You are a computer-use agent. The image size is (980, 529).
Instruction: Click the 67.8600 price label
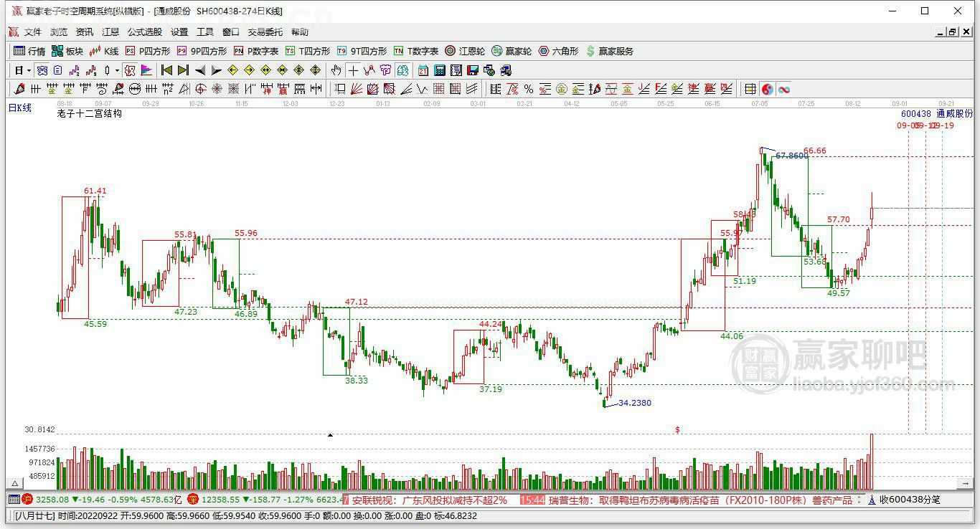792,156
